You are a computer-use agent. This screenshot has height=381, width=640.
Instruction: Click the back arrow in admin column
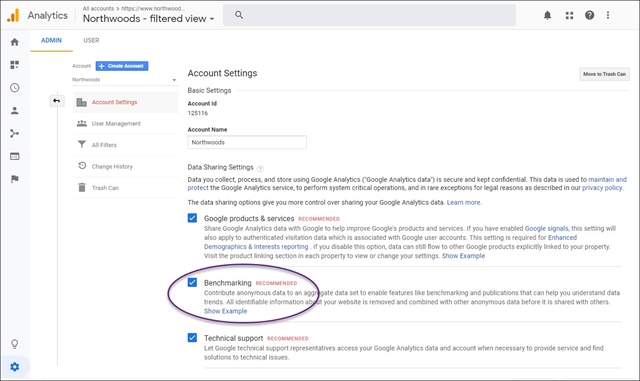57,101
